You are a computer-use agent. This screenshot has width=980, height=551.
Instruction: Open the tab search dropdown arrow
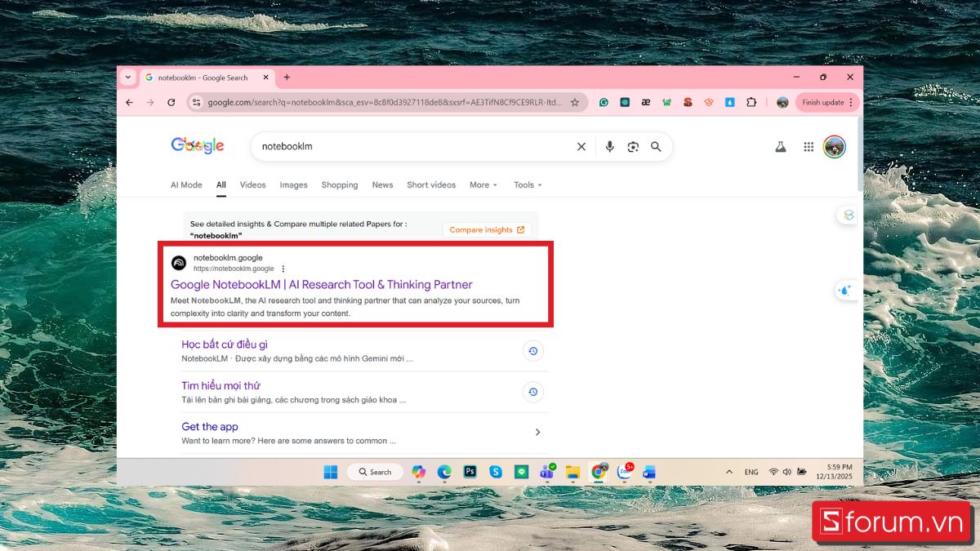click(127, 78)
